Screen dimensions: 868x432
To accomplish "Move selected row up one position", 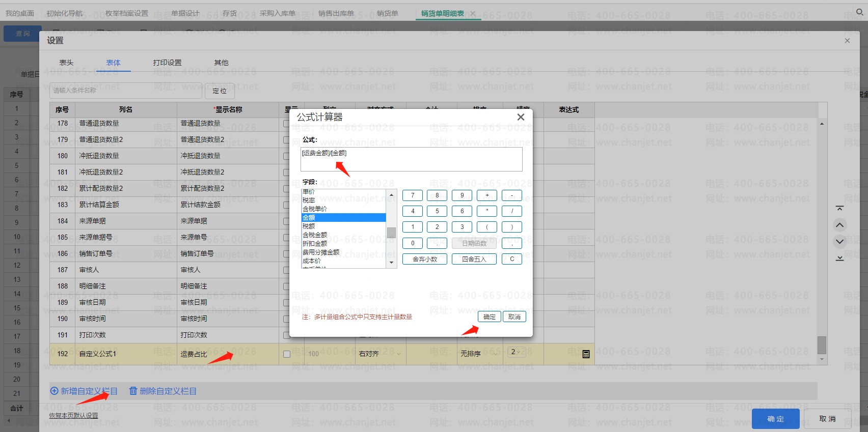I will (x=840, y=225).
